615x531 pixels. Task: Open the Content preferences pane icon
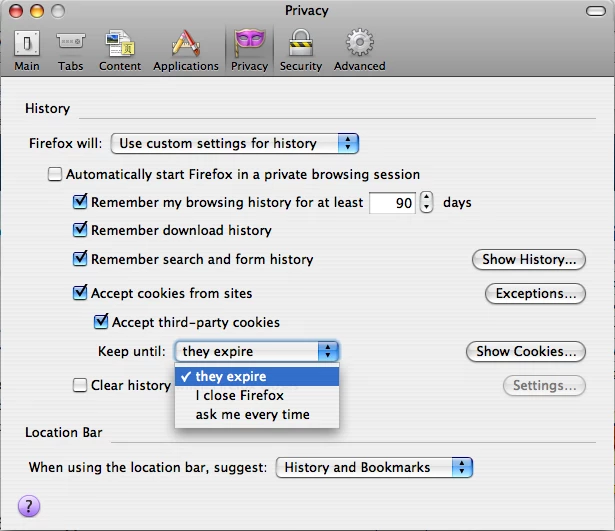pyautogui.click(x=120, y=43)
